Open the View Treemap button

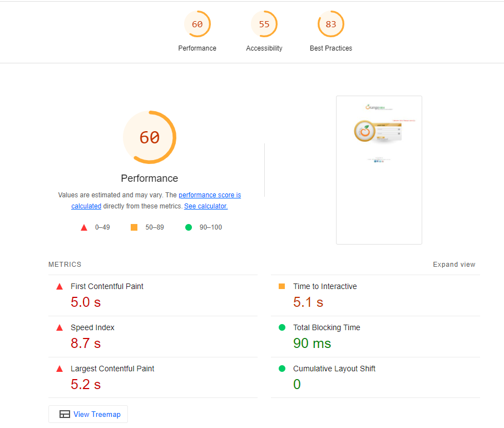click(88, 414)
